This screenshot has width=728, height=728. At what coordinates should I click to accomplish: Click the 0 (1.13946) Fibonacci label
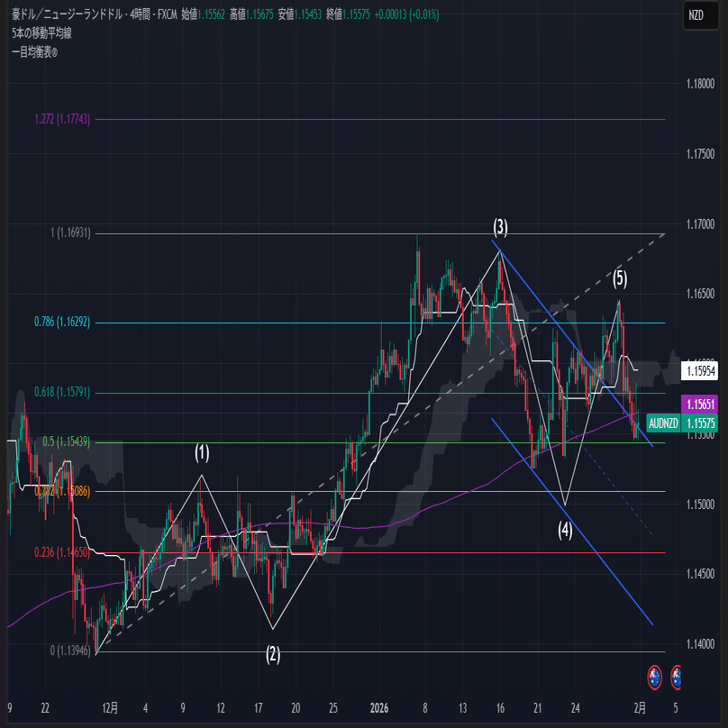click(70, 651)
